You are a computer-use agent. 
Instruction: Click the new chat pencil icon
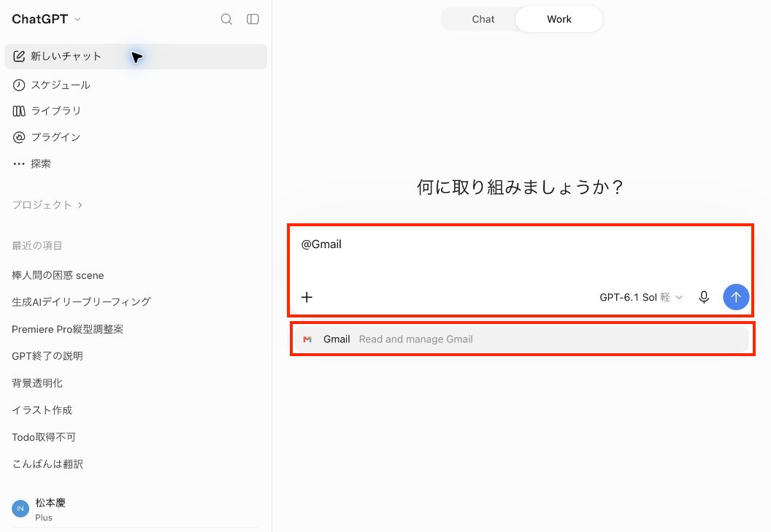19,56
